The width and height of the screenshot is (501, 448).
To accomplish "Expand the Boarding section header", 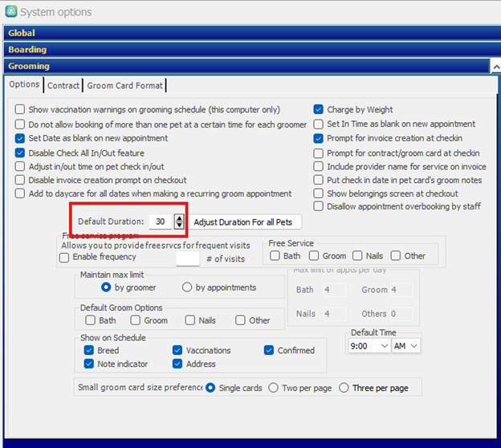I will click(x=252, y=50).
